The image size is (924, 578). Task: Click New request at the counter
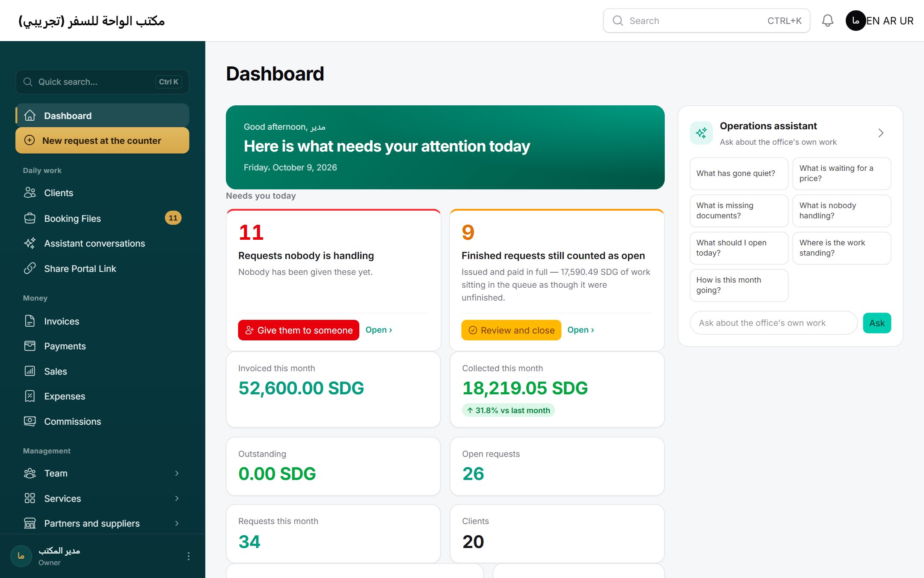tap(102, 140)
